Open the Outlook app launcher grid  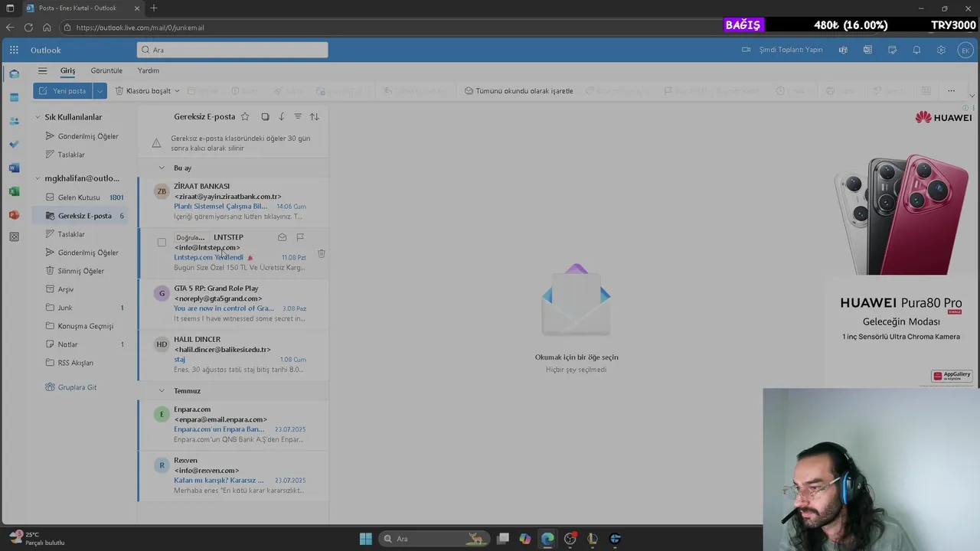[x=14, y=50]
